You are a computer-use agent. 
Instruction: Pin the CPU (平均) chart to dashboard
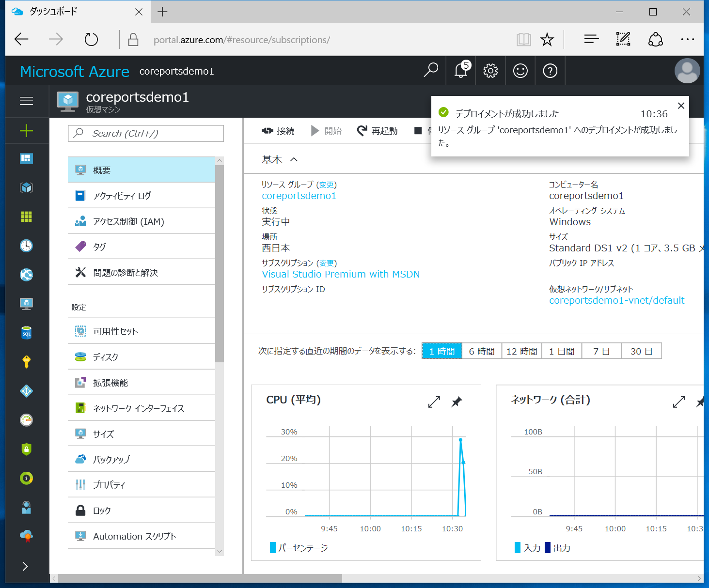(457, 402)
